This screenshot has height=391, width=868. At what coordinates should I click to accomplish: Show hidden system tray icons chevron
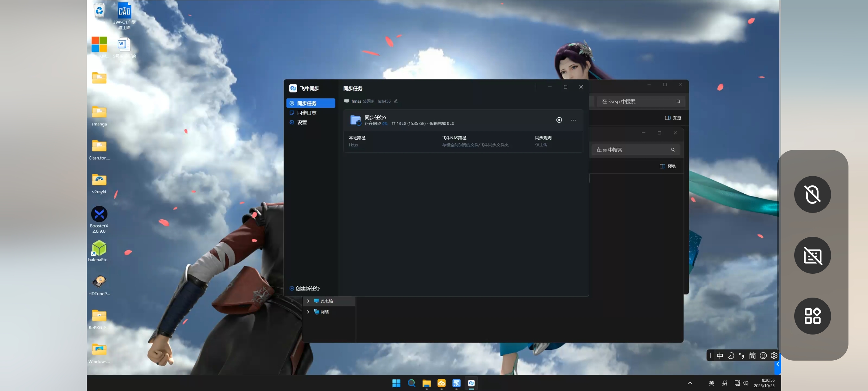[690, 383]
